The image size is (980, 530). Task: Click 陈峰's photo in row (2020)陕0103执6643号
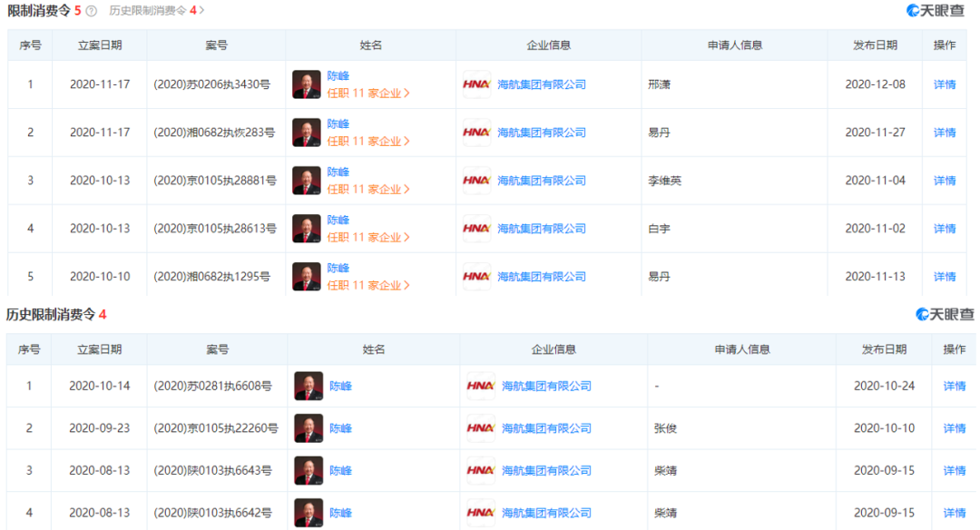[x=309, y=471]
